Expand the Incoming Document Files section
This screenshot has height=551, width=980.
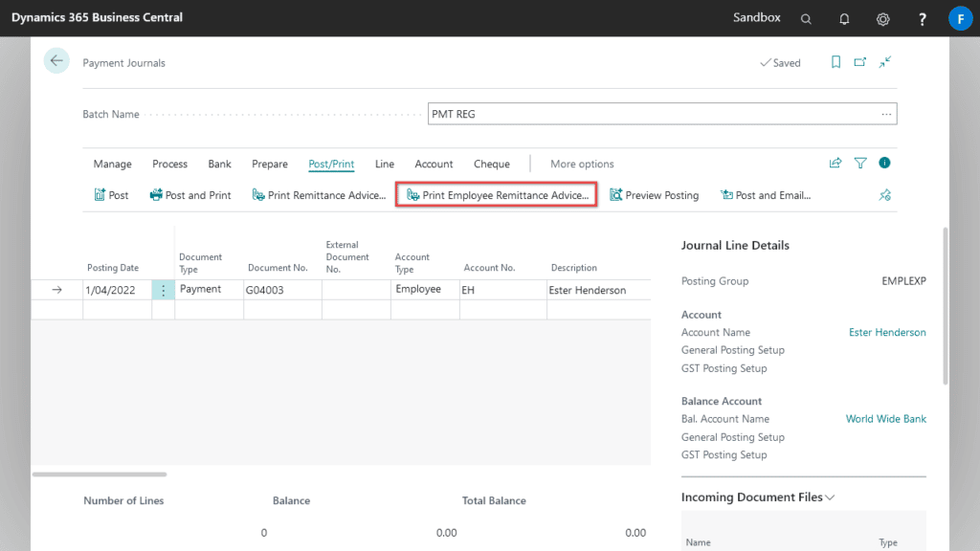(758, 497)
